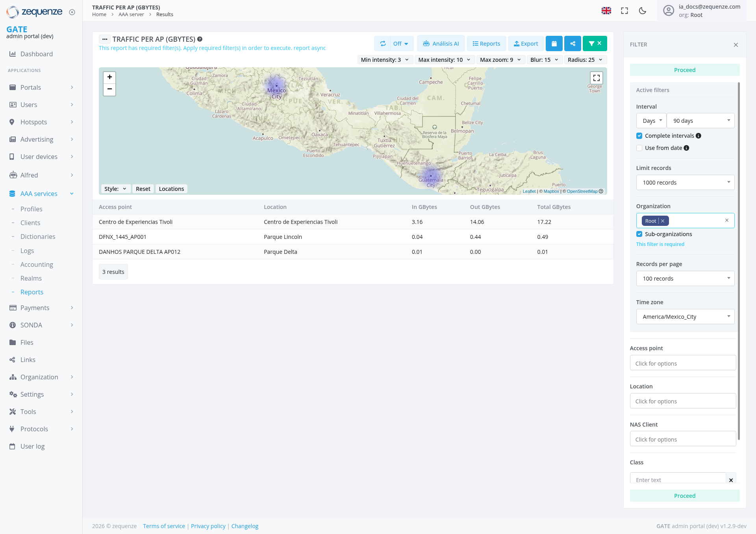Clear the Organization field
The width and height of the screenshot is (756, 534).
pyautogui.click(x=727, y=220)
